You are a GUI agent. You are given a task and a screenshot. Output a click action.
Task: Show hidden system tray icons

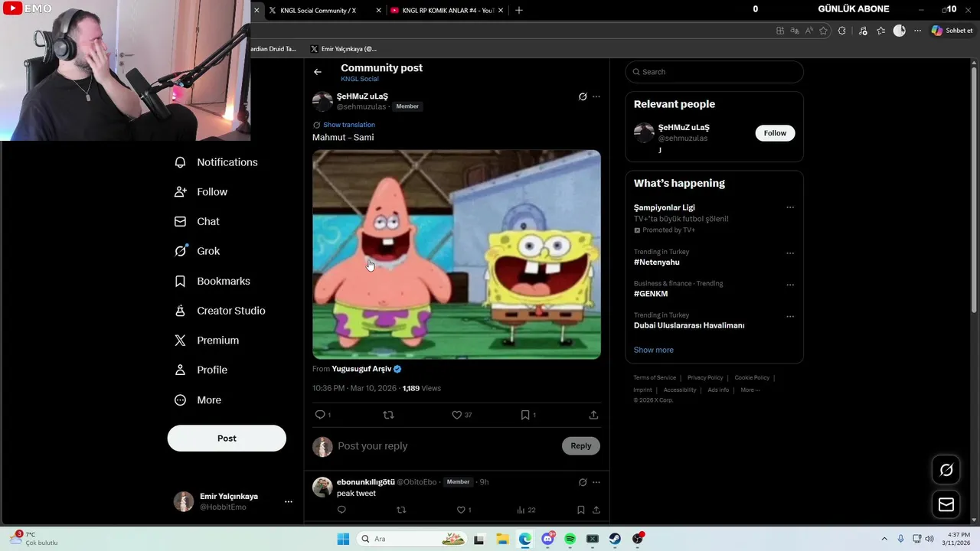(x=884, y=539)
